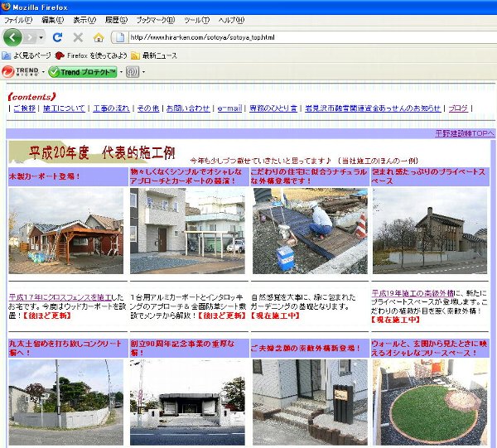Open the 岩見沢市融雪関連資金あっせんのお知らせ link
The image size is (497, 448).
click(373, 108)
